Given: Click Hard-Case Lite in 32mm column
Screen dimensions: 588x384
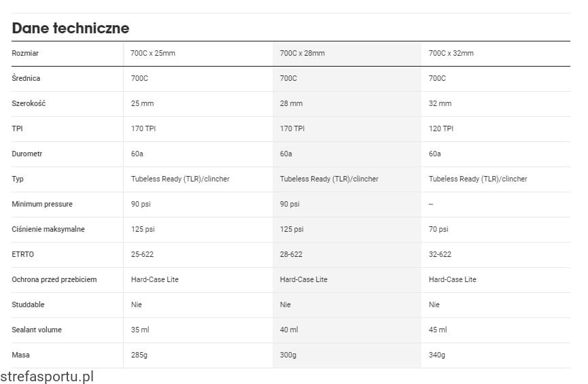Looking at the screenshot, I should 452,279.
